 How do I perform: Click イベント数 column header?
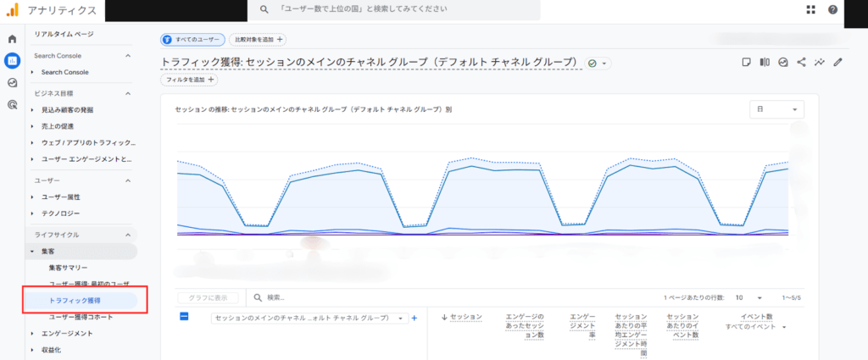[757, 316]
